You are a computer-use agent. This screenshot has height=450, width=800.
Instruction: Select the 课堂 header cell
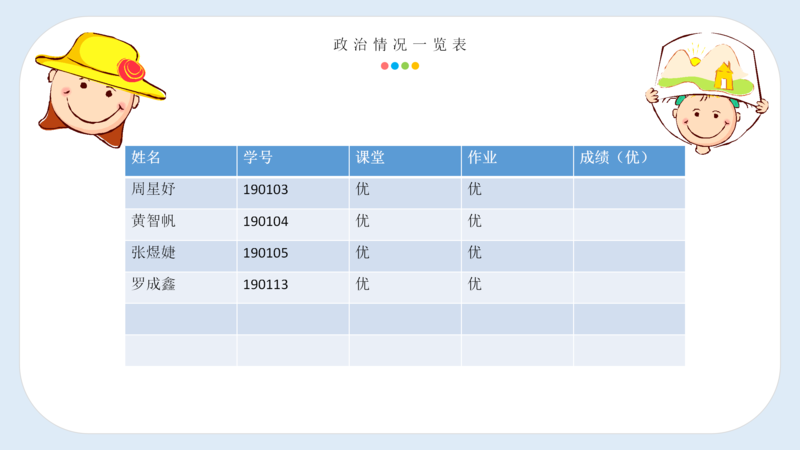tap(405, 161)
